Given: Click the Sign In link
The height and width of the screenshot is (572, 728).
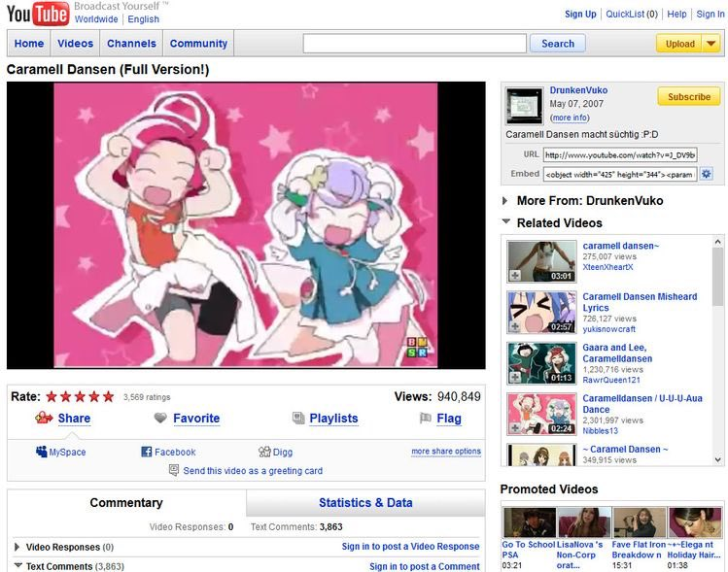Looking at the screenshot, I should coord(711,14).
